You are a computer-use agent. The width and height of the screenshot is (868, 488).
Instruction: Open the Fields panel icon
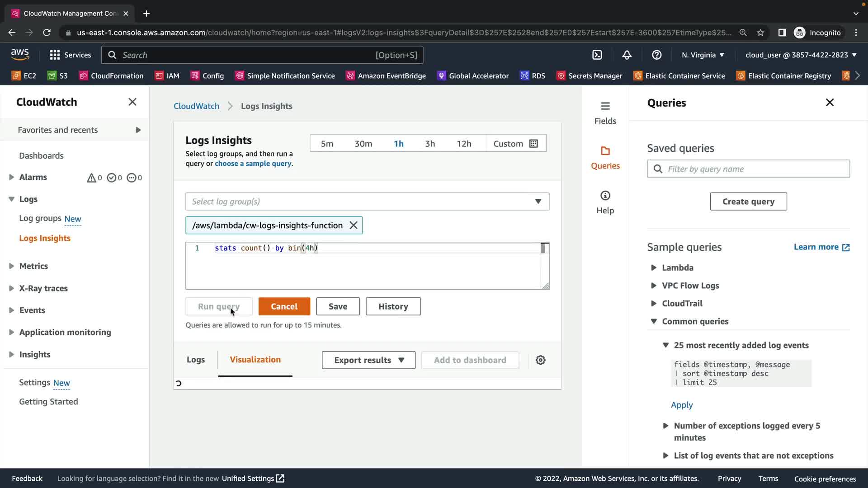[x=605, y=113]
